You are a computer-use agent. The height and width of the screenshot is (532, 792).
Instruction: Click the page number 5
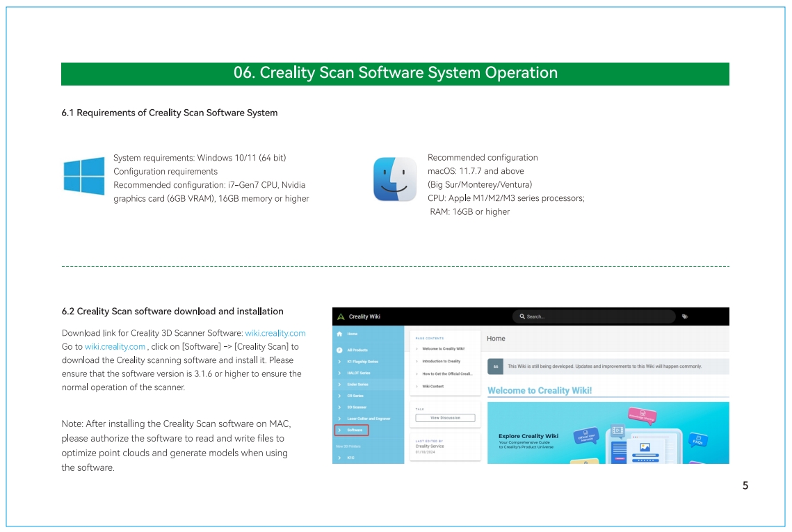pos(745,486)
